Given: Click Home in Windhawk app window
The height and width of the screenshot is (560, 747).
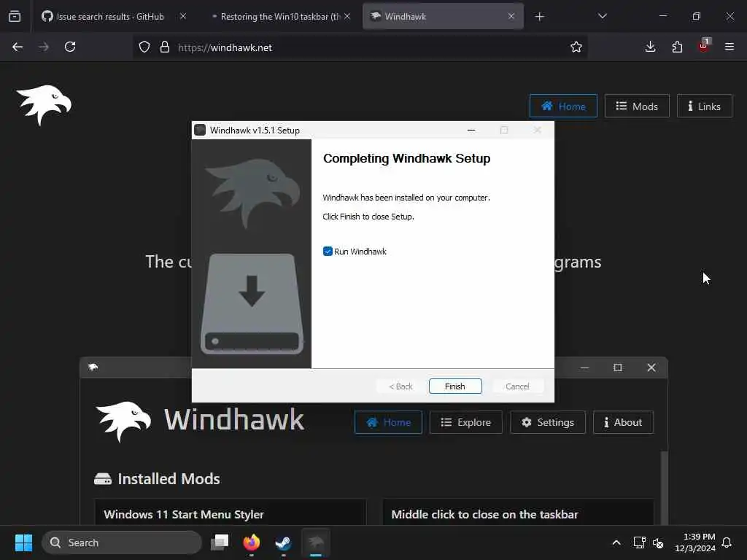Looking at the screenshot, I should 388,422.
